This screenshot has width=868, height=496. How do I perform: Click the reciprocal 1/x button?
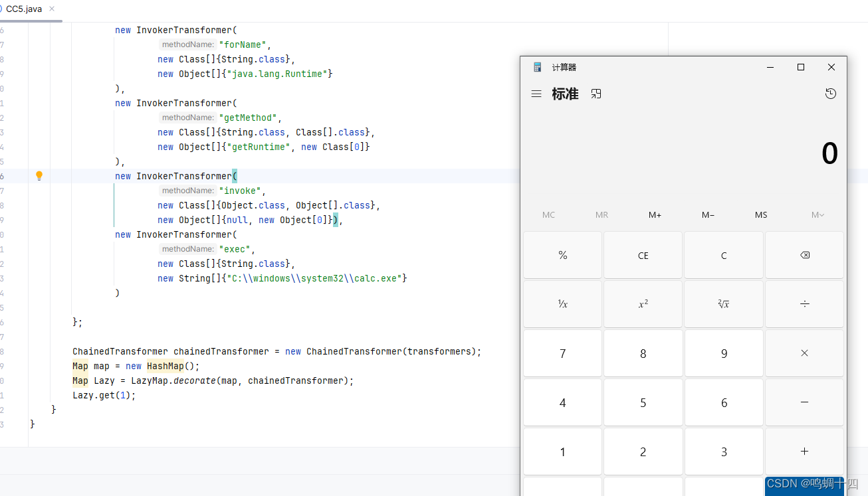coord(563,304)
